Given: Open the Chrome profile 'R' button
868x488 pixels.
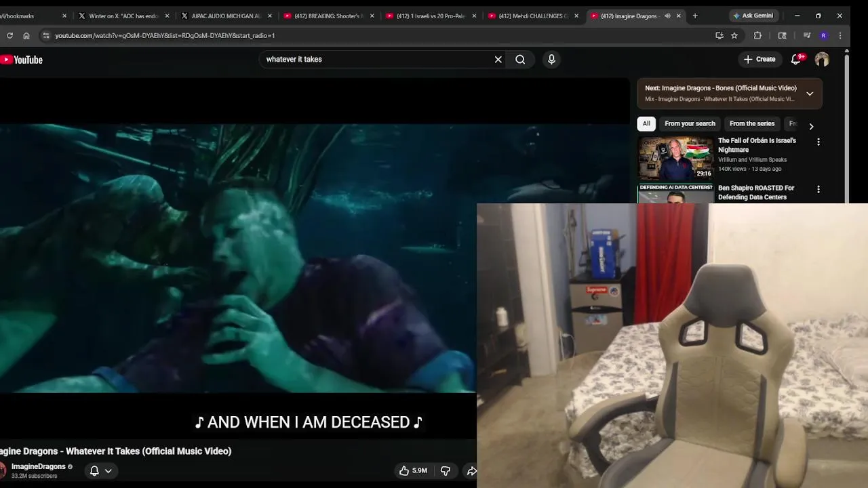Looking at the screenshot, I should (x=823, y=35).
